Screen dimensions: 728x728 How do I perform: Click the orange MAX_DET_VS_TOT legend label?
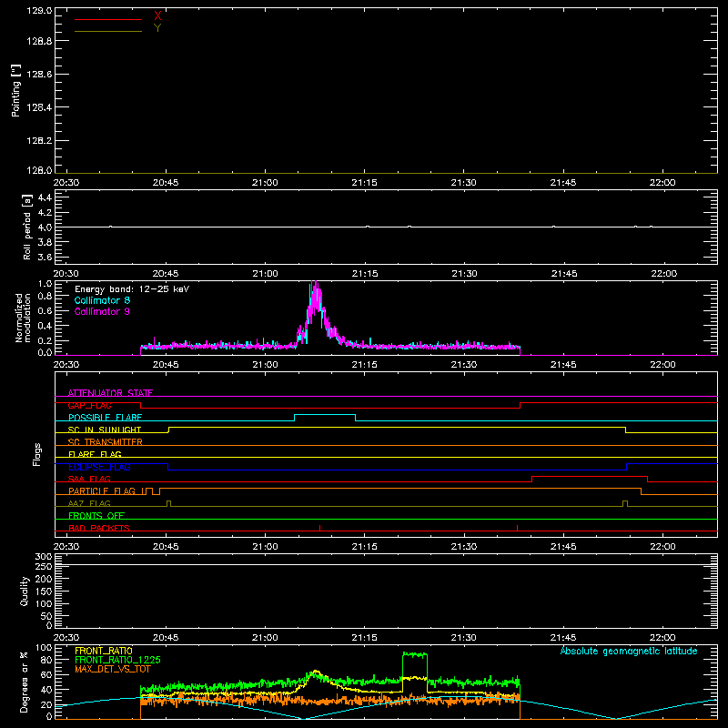pos(113,669)
